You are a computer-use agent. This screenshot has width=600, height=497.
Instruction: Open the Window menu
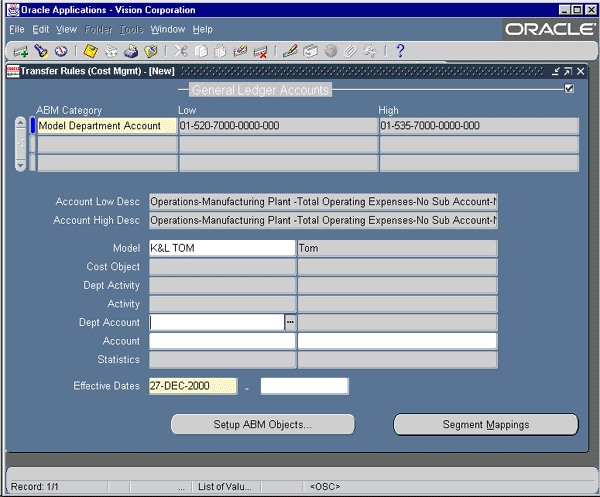click(x=167, y=30)
